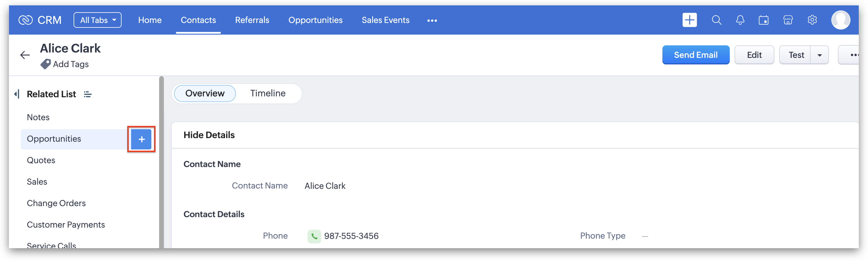Add a new Opportunity with plus button
The height and width of the screenshot is (261, 868).
(142, 139)
